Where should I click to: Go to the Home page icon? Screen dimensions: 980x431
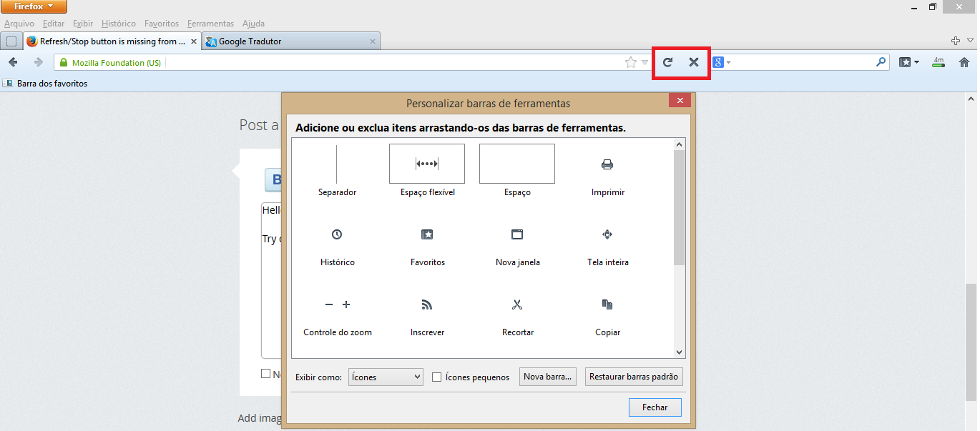coord(964,62)
